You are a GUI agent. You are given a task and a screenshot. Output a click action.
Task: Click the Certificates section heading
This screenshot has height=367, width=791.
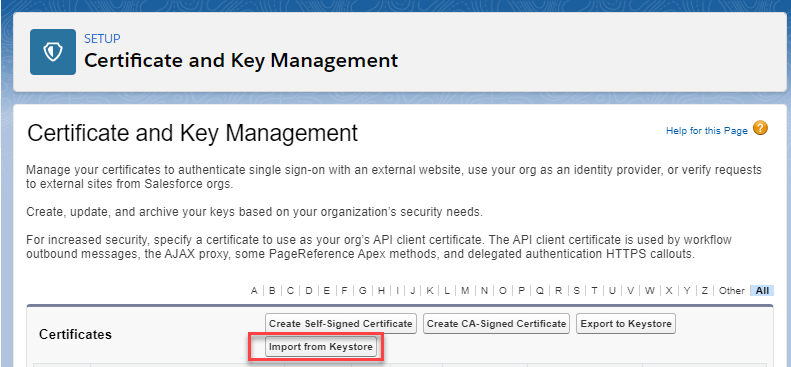75,334
